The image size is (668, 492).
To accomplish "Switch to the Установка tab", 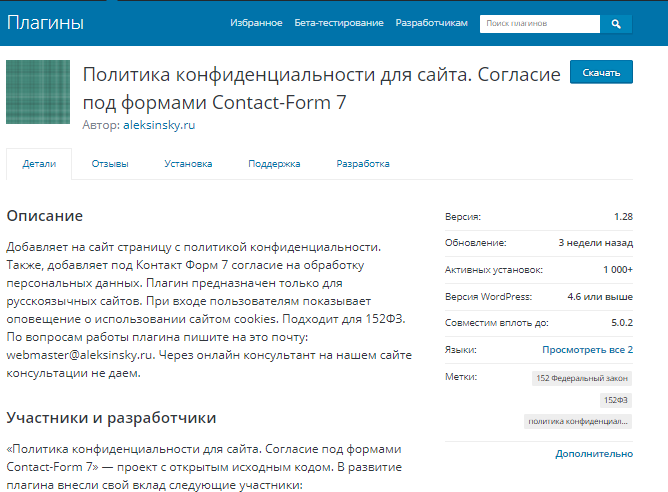I will tap(188, 164).
